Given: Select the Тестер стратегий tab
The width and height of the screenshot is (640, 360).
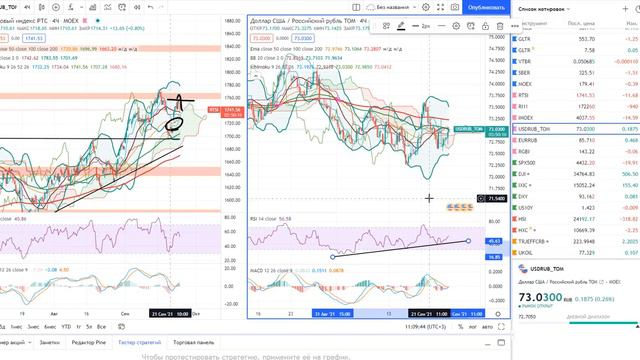Looking at the screenshot, I should (x=139, y=342).
